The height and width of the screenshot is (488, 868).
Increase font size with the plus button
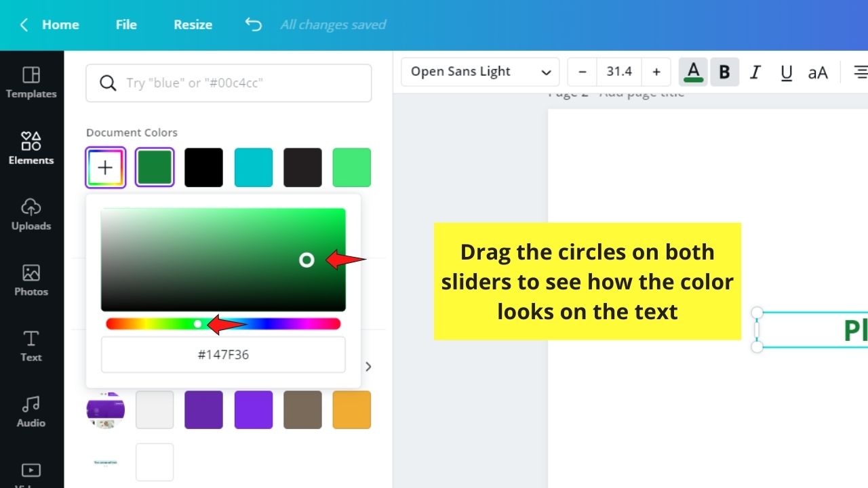click(656, 71)
